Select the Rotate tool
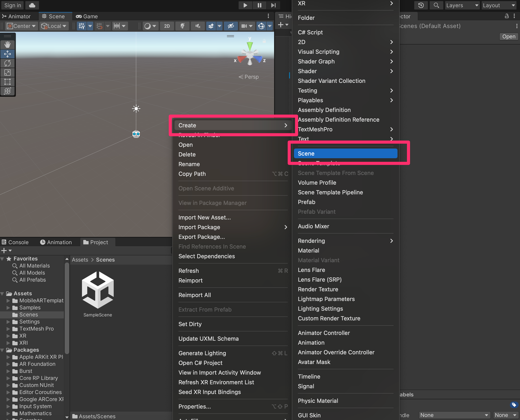This screenshot has width=520, height=420. point(7,63)
